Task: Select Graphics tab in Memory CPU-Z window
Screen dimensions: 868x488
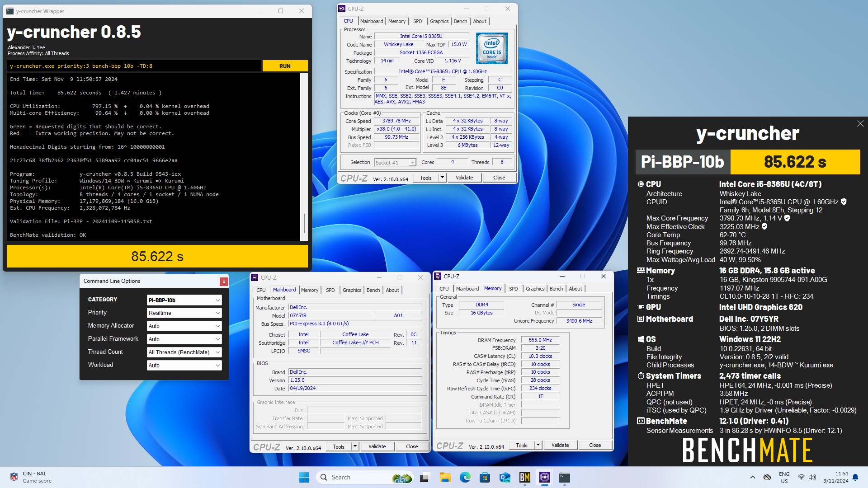Action: point(535,289)
